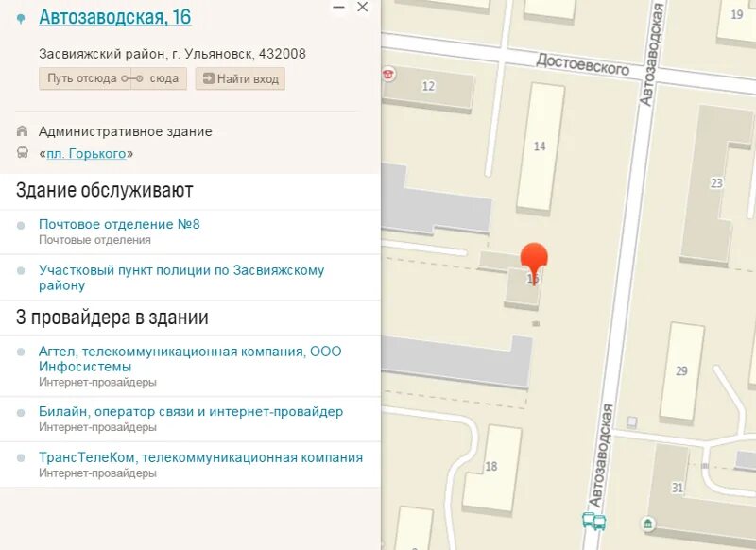This screenshot has width=756, height=550.
Task: Open Билайн оператор связи listing
Action: pos(191,412)
